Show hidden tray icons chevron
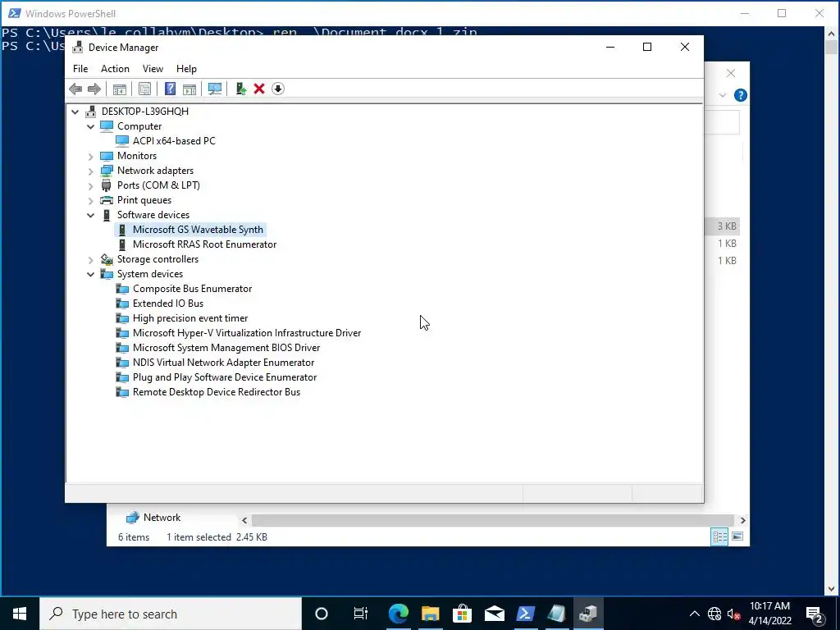Viewport: 840px width, 630px height. 694,614
